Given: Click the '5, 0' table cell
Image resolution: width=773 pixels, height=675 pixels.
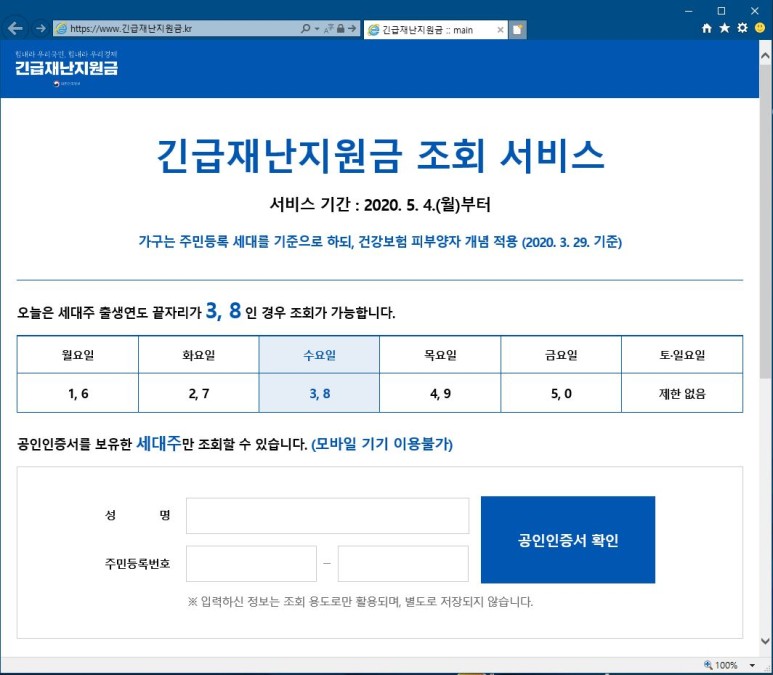Looking at the screenshot, I should pyautogui.click(x=561, y=393).
